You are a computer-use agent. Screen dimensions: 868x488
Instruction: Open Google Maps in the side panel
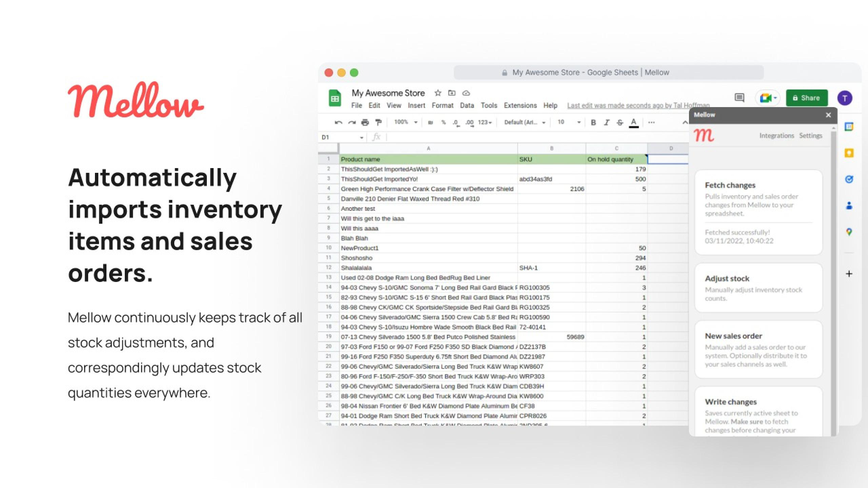848,232
